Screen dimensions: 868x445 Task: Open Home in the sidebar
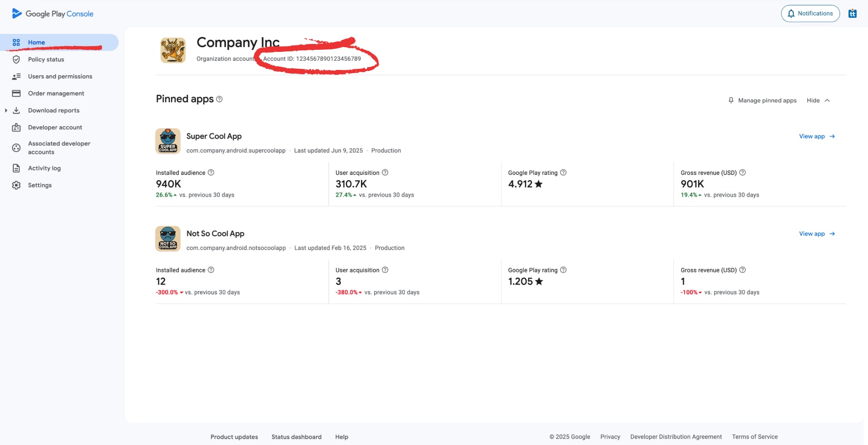(x=59, y=42)
